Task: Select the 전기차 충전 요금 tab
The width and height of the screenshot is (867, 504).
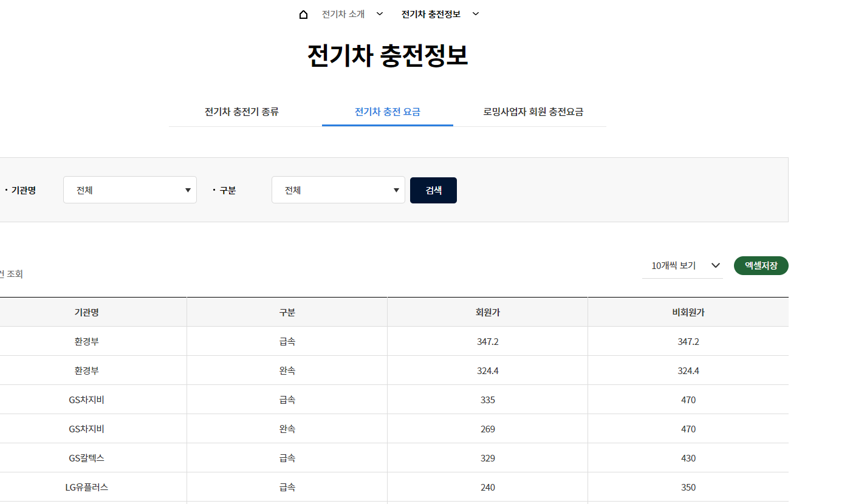Action: (388, 112)
